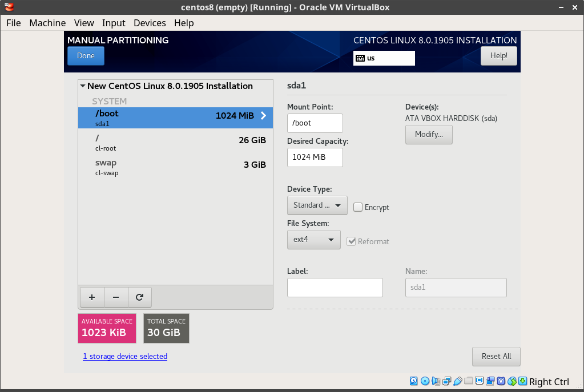Open the Input menu
584x392 pixels.
pyautogui.click(x=114, y=23)
